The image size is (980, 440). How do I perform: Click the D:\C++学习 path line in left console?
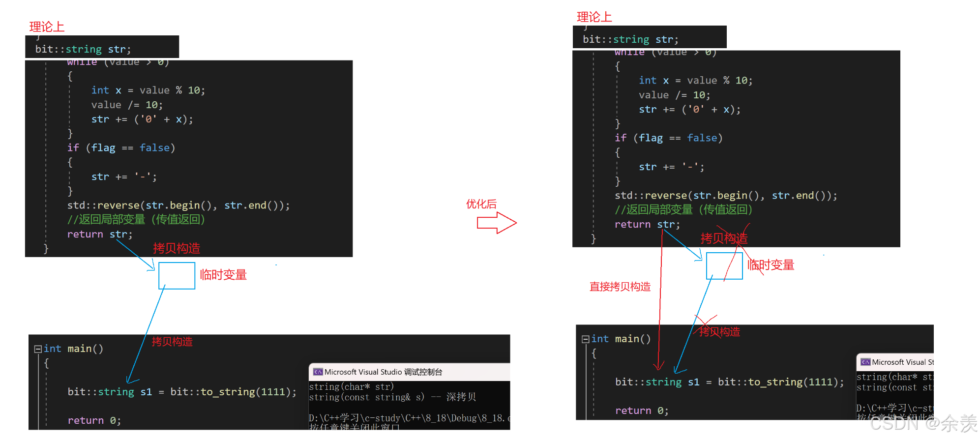[409, 418]
